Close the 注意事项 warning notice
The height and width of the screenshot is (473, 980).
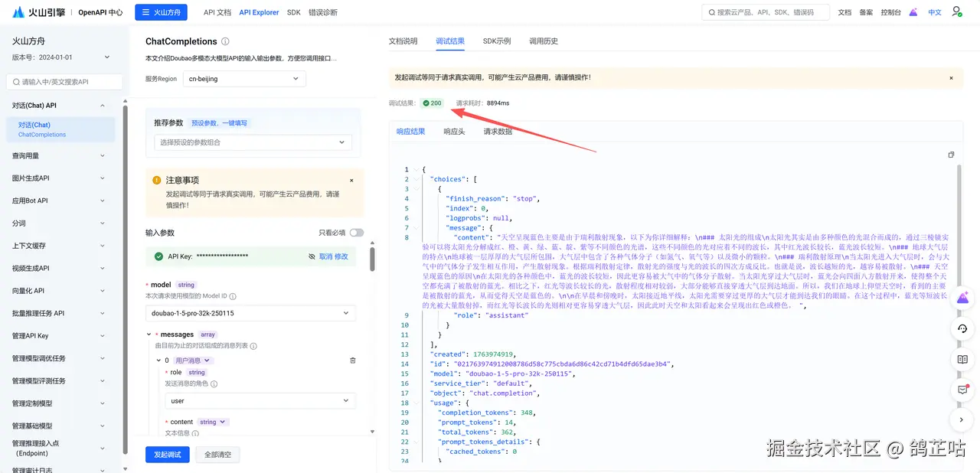(351, 180)
